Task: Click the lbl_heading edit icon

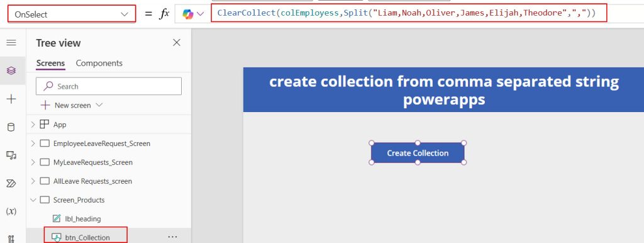Action: (57, 218)
